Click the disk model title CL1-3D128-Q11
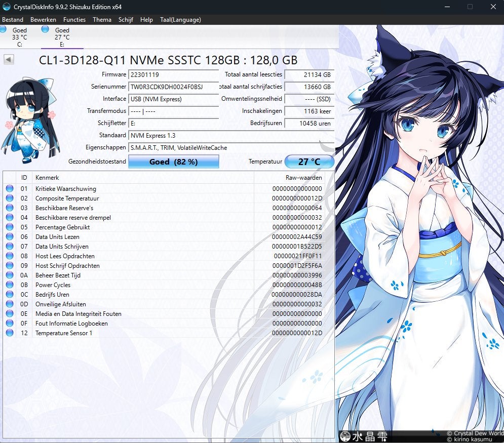Image resolution: width=504 pixels, height=443 pixels. coord(168,60)
